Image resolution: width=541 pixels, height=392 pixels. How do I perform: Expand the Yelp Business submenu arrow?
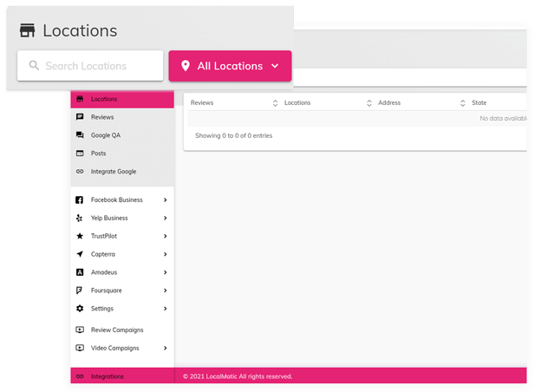[166, 218]
